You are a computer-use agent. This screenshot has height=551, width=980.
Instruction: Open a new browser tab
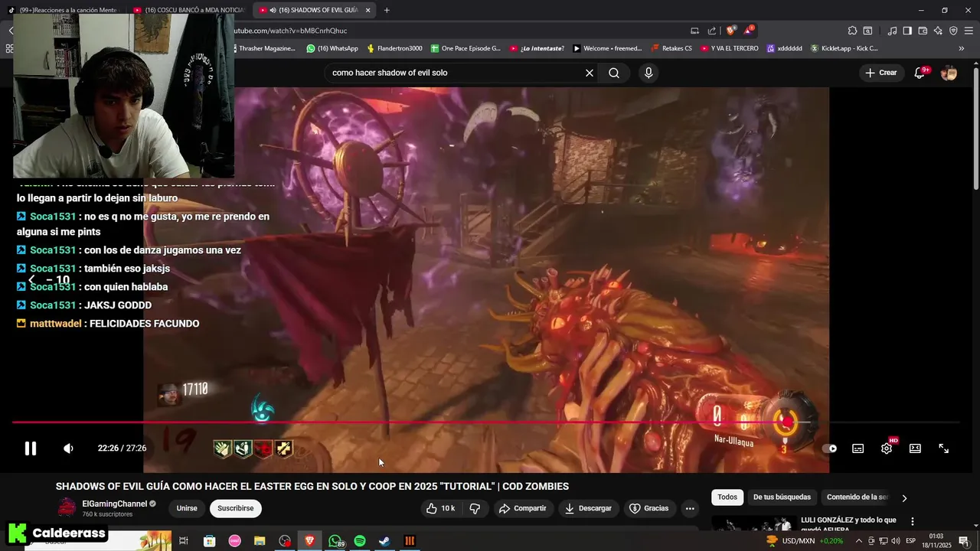[x=387, y=10]
